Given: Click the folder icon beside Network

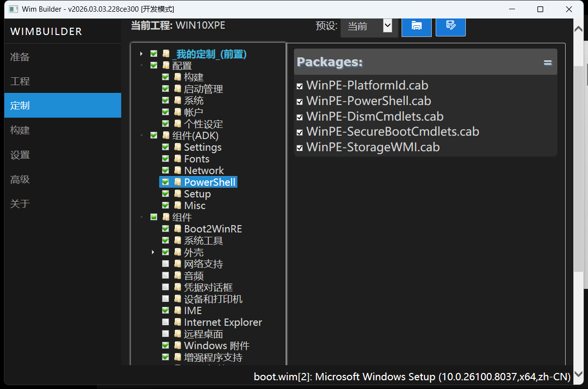Looking at the screenshot, I should click(178, 170).
